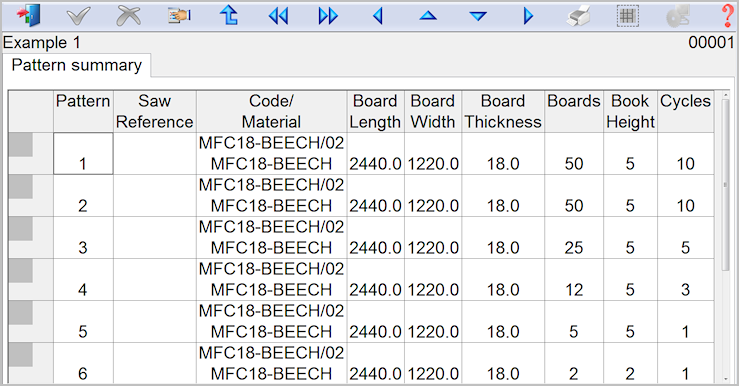Go to next with right arrow
Viewport: 739px width, 386px height.
point(528,16)
